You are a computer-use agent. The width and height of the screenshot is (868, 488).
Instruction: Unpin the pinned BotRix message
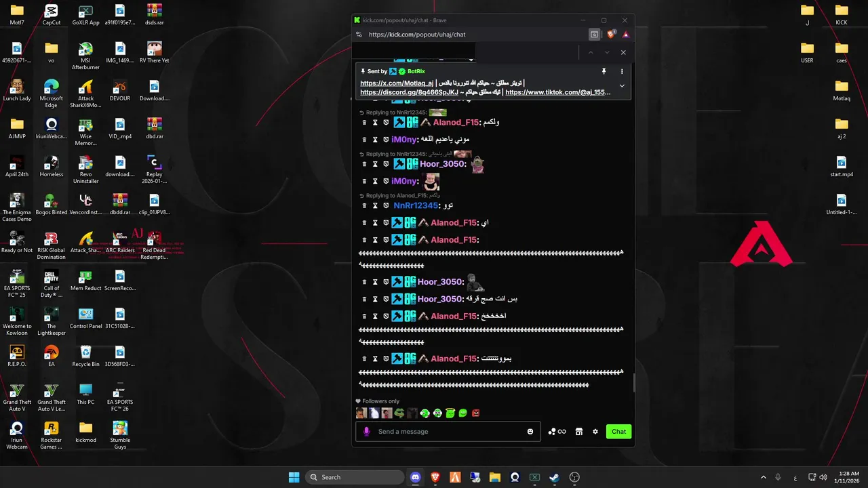click(x=604, y=71)
